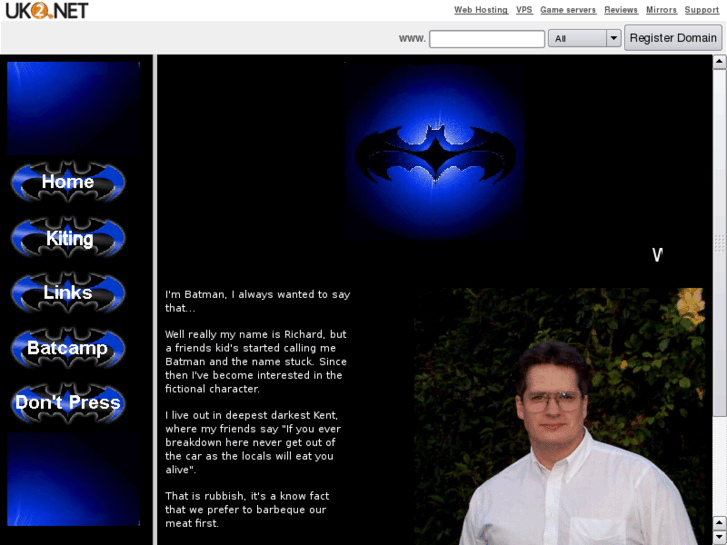Click the blue banner above Home
The height and width of the screenshot is (545, 727).
click(73, 108)
